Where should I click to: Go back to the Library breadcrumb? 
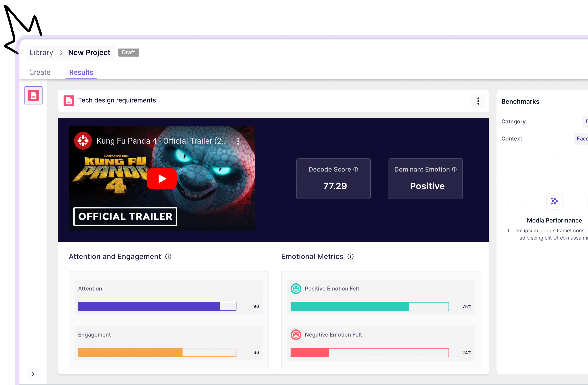pos(41,53)
